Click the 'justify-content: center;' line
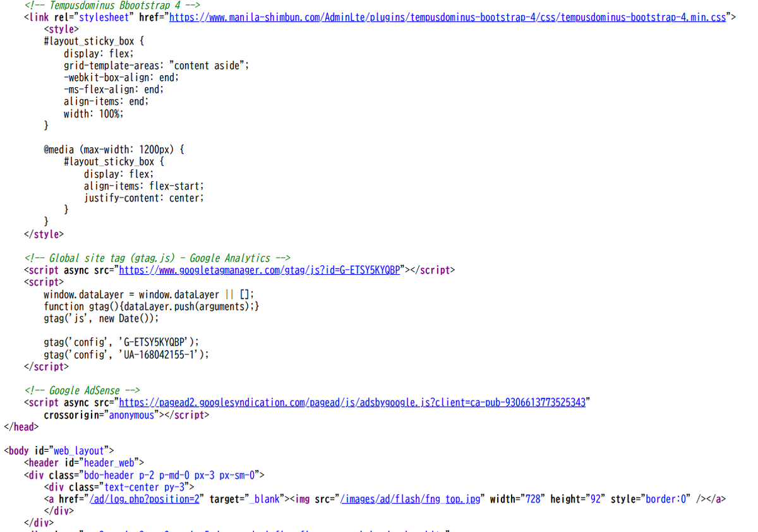The width and height of the screenshot is (758, 532). [x=144, y=198]
